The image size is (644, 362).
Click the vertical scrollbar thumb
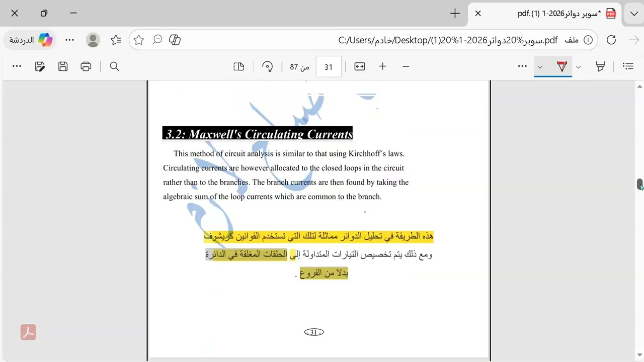(640, 184)
